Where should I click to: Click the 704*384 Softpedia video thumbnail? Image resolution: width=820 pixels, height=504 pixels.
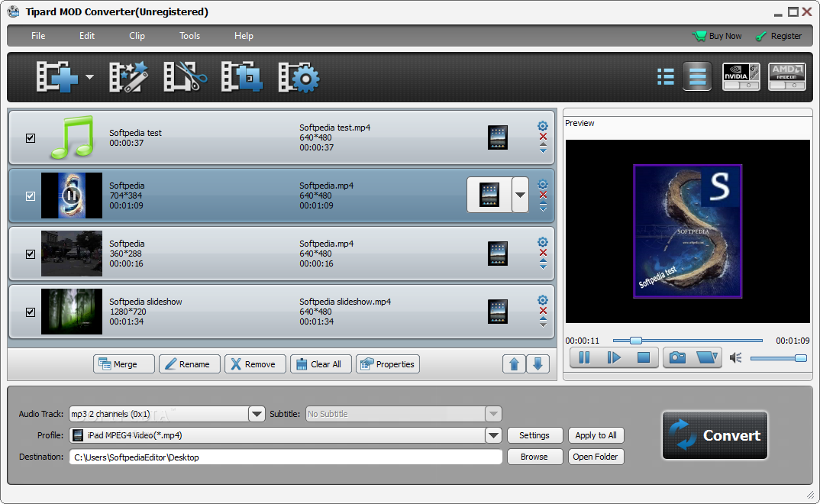pos(72,195)
